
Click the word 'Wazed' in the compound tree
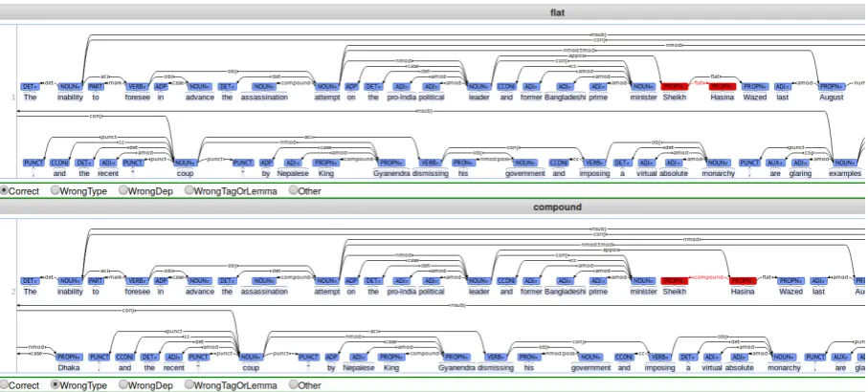[791, 291]
